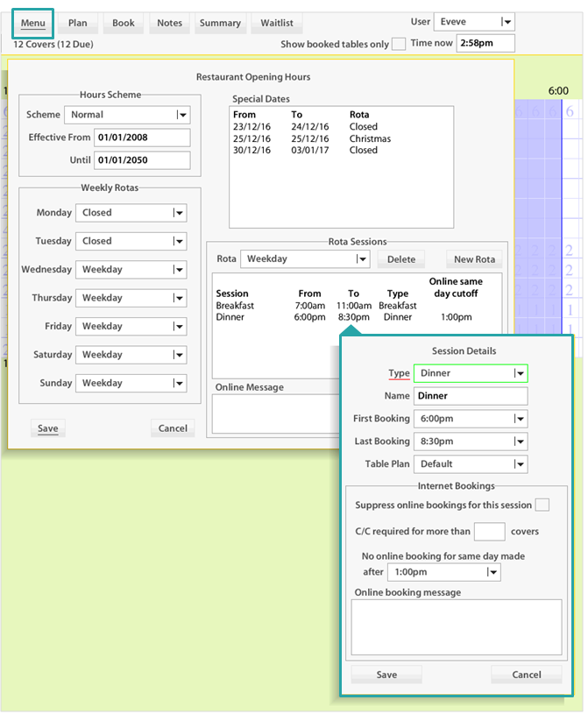Viewport: 588px width, 721px height.
Task: Save the Restaurant Opening Hours
Action: 48,428
